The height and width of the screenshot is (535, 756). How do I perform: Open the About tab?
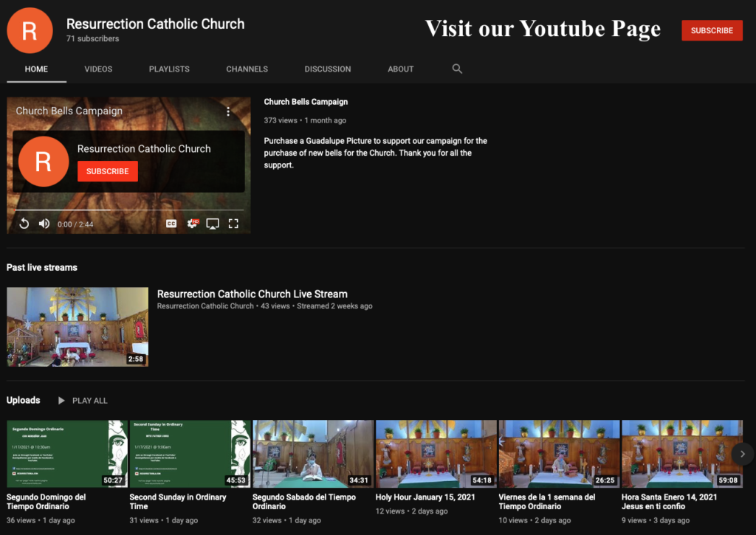(401, 69)
